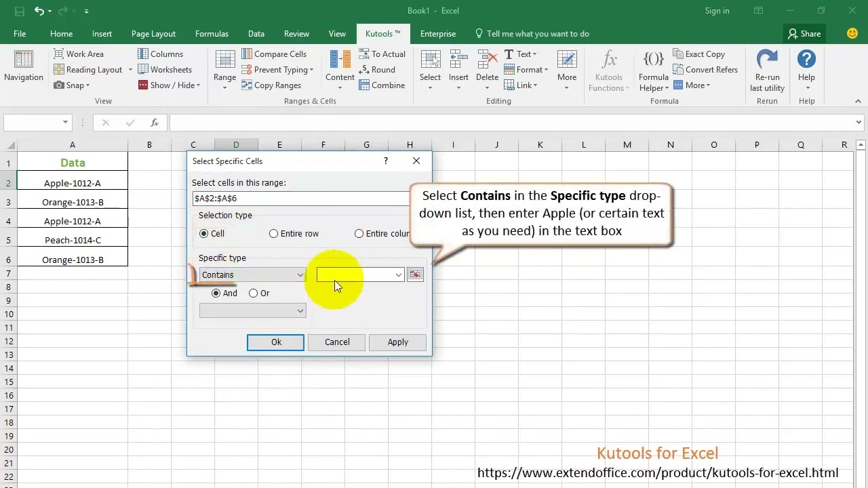This screenshot has height=488, width=868.
Task: Switch to the Page Layout tab
Action: 153,34
